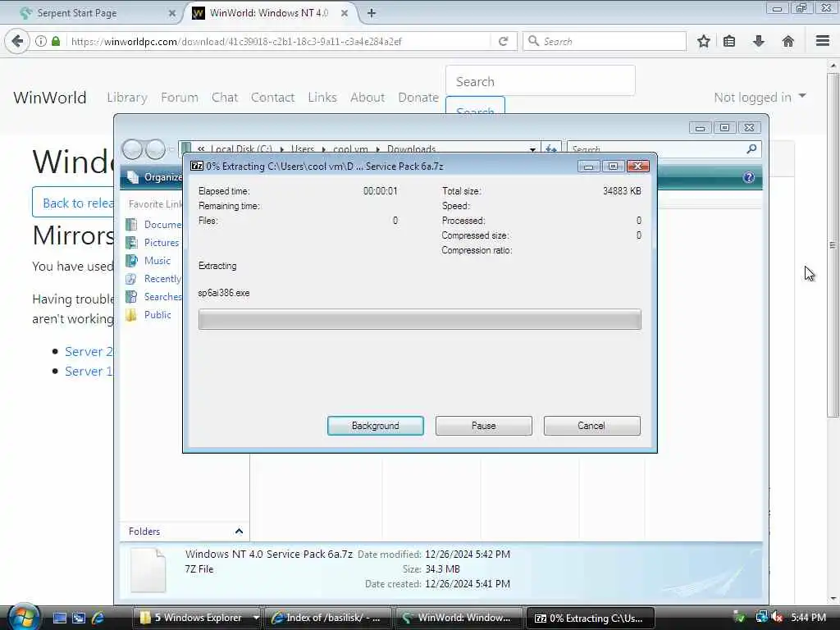Open the bookmarks list icon
Screen dimensions: 840x630
[729, 41]
